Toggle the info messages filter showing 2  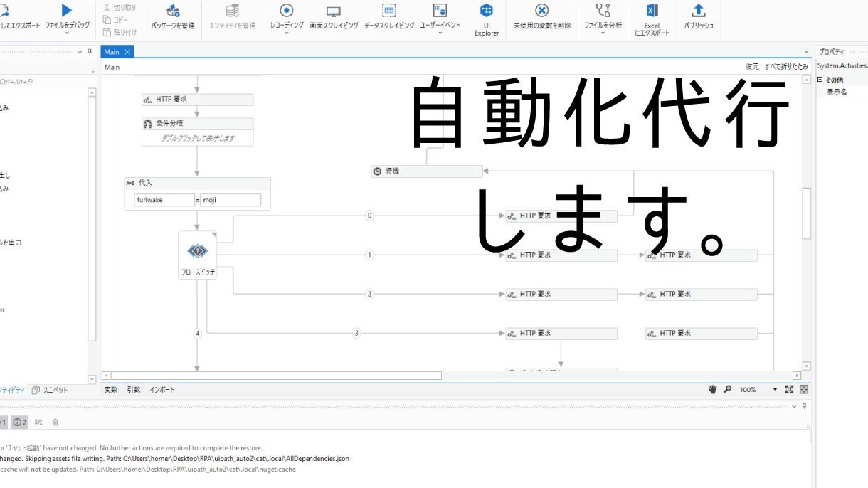21,423
